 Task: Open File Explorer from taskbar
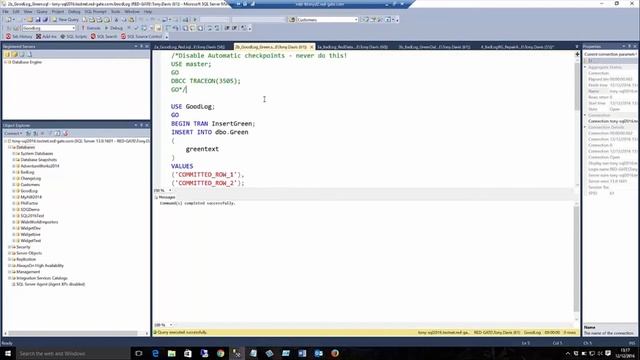[172, 353]
